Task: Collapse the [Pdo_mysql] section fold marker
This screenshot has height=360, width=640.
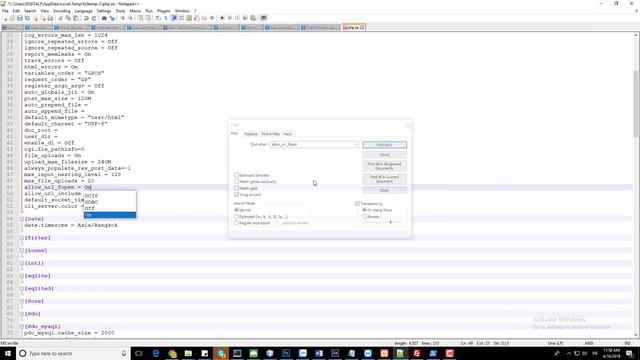Action: pos(22,327)
